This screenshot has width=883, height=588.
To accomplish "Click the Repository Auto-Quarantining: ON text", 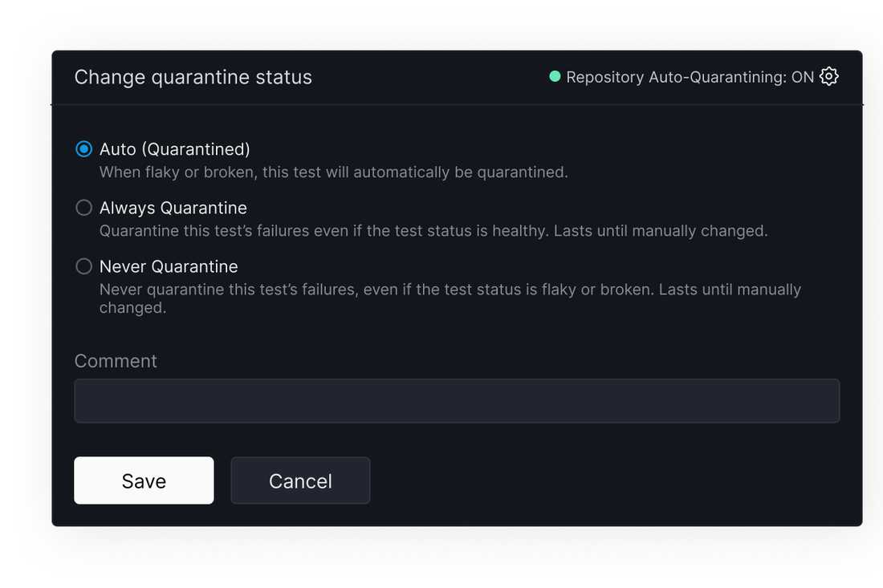I will point(690,77).
